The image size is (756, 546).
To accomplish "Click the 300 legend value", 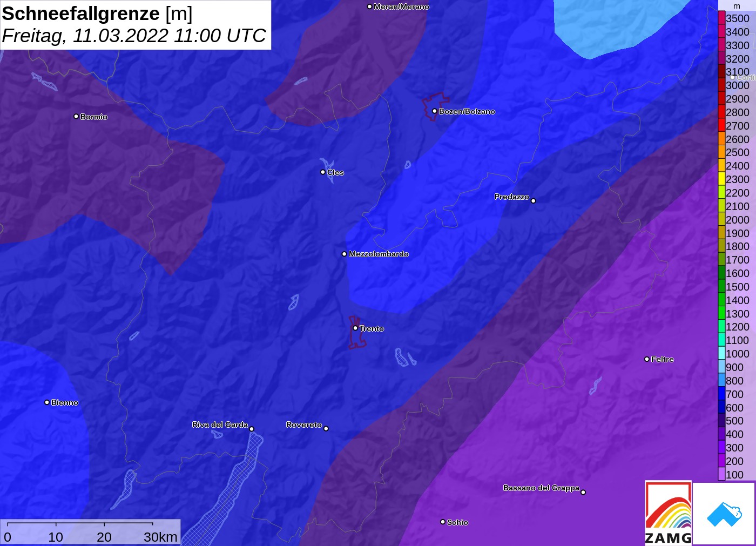I will 734,448.
